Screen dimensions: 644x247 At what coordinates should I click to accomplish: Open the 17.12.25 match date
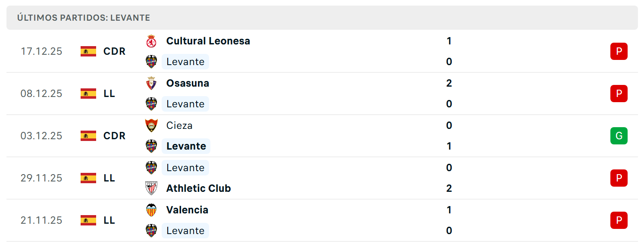click(41, 51)
